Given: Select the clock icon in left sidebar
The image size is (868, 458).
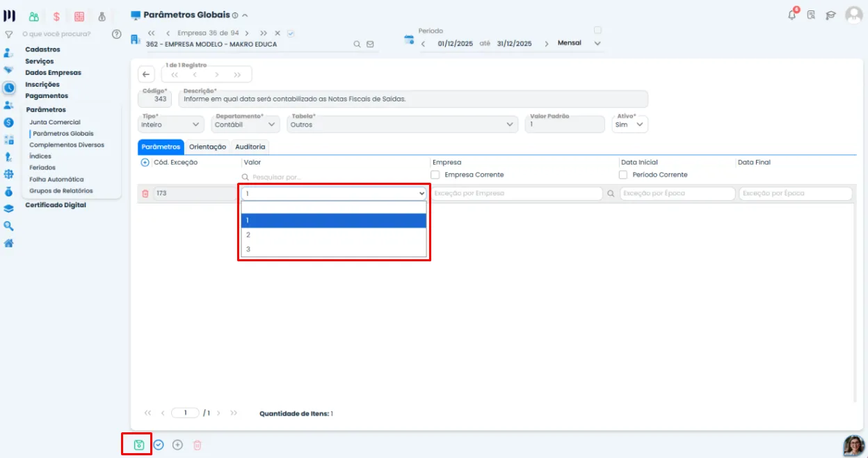Looking at the screenshot, I should 9,88.
